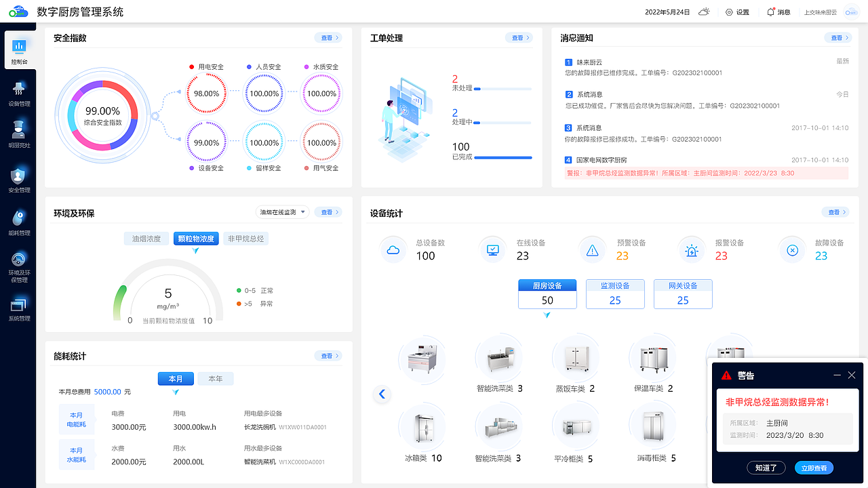Click the 水质安全 100.00% gauge
The width and height of the screenshot is (868, 488).
[x=322, y=94]
